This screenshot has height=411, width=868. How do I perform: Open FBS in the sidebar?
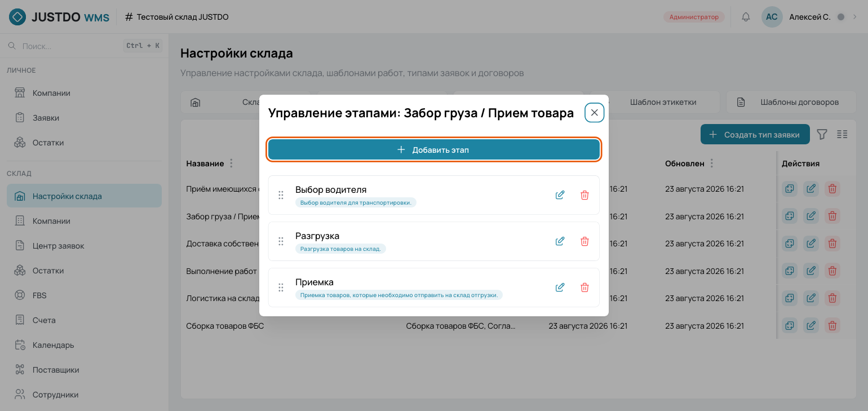[85, 295]
